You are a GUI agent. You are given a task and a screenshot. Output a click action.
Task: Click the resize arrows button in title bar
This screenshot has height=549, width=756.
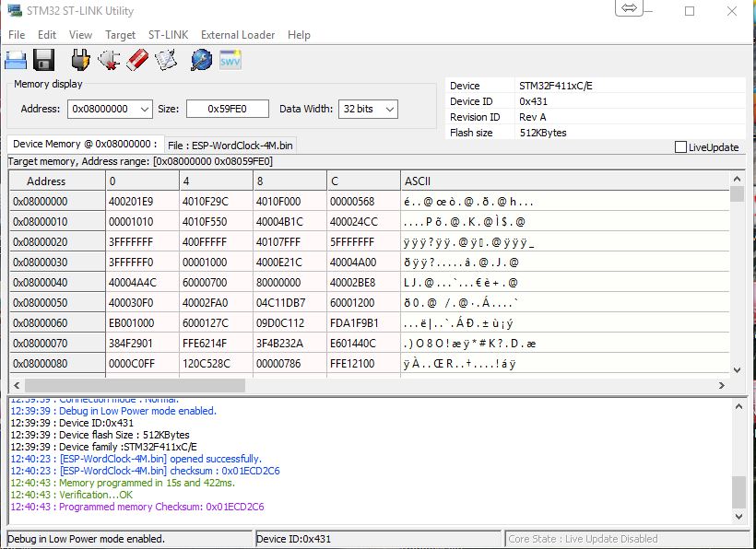click(629, 8)
